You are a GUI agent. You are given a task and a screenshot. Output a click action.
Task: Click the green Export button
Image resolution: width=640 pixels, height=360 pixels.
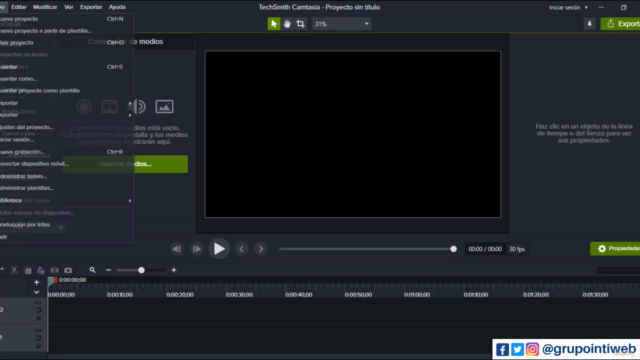(x=620, y=24)
